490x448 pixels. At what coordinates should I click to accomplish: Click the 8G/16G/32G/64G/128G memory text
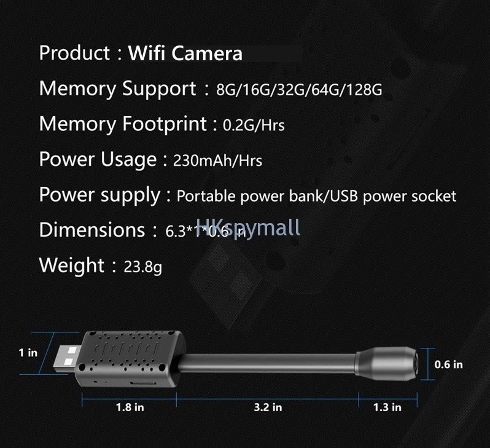pos(299,90)
